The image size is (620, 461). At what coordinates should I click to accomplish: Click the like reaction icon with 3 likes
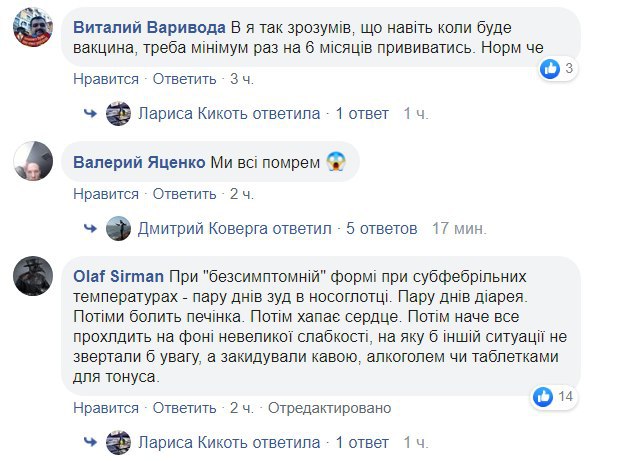(x=550, y=69)
